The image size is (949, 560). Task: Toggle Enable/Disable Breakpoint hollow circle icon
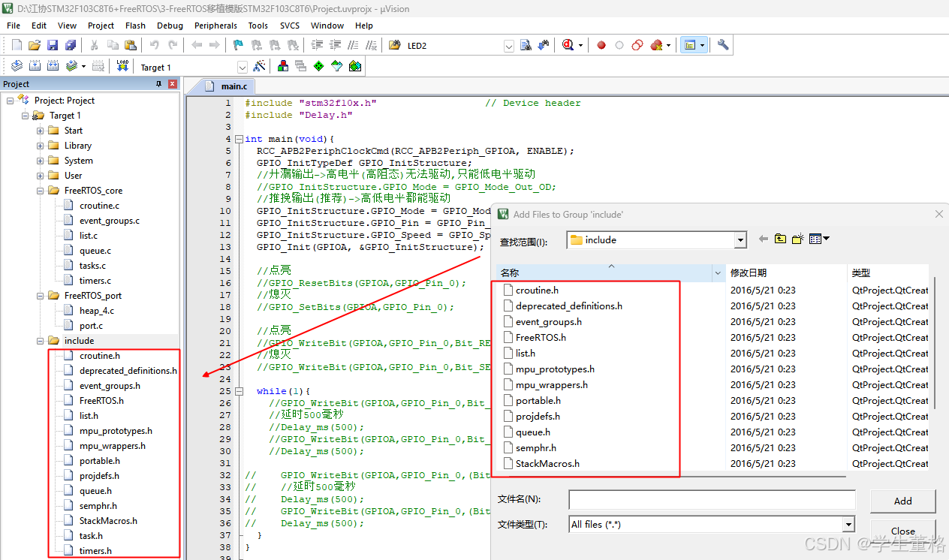click(619, 45)
